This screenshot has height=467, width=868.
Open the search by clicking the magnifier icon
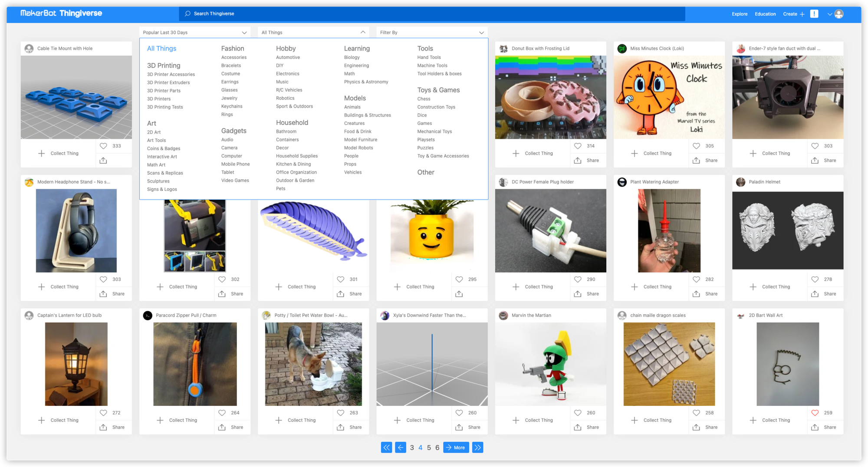(187, 13)
